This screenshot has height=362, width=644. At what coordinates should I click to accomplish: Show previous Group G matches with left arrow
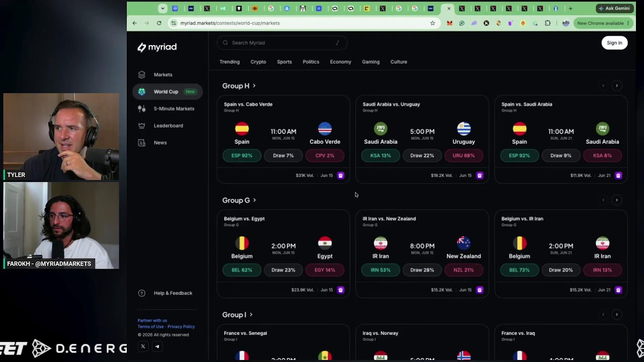point(603,200)
